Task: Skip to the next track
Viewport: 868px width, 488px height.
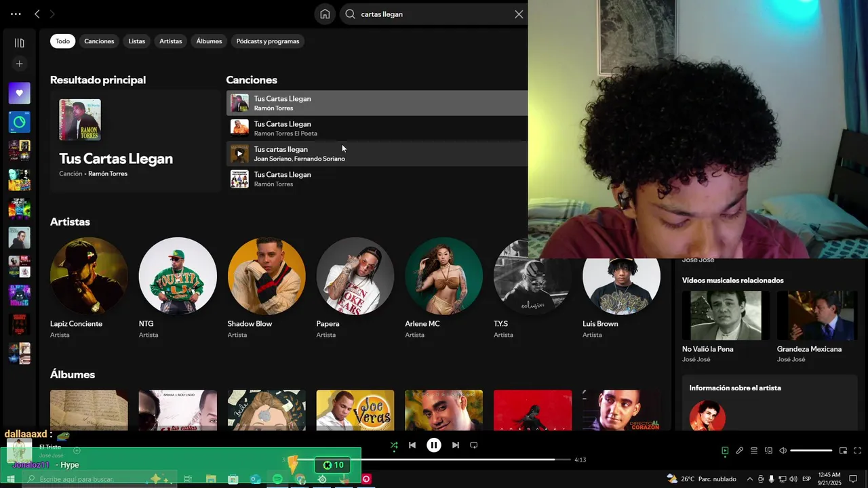Action: [456, 445]
